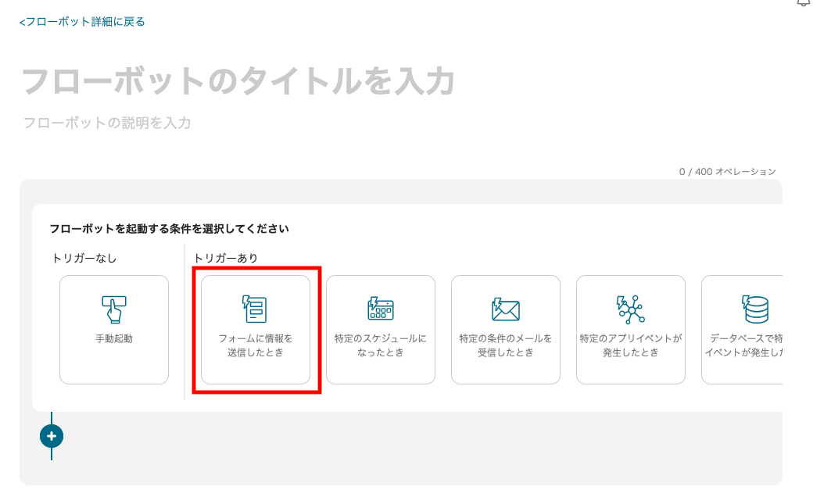Choose the database event trigger icon
Image resolution: width=824 pixels, height=504 pixels.
[755, 309]
